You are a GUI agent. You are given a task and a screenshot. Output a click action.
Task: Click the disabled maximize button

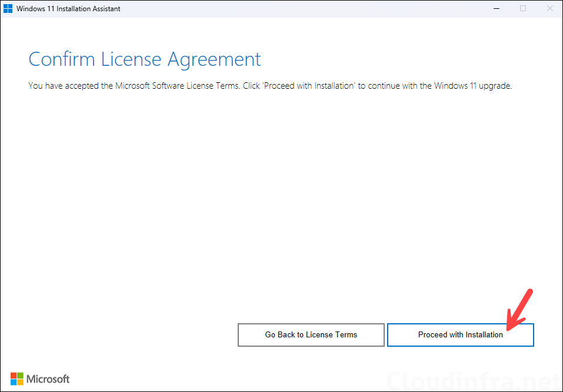click(x=523, y=9)
